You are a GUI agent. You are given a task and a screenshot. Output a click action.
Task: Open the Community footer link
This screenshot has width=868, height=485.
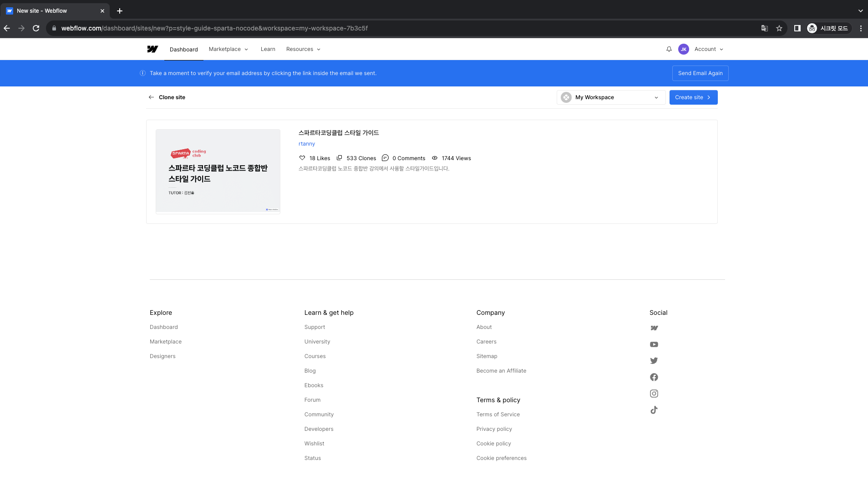pos(319,414)
